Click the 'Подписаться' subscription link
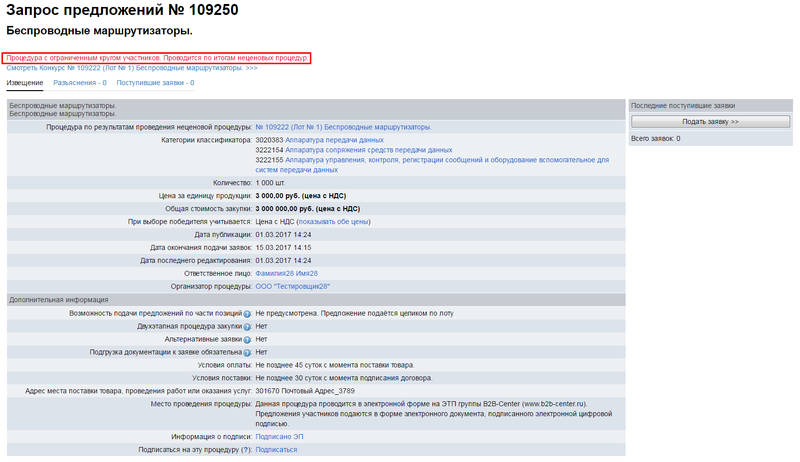The height and width of the screenshot is (462, 800). (276, 450)
